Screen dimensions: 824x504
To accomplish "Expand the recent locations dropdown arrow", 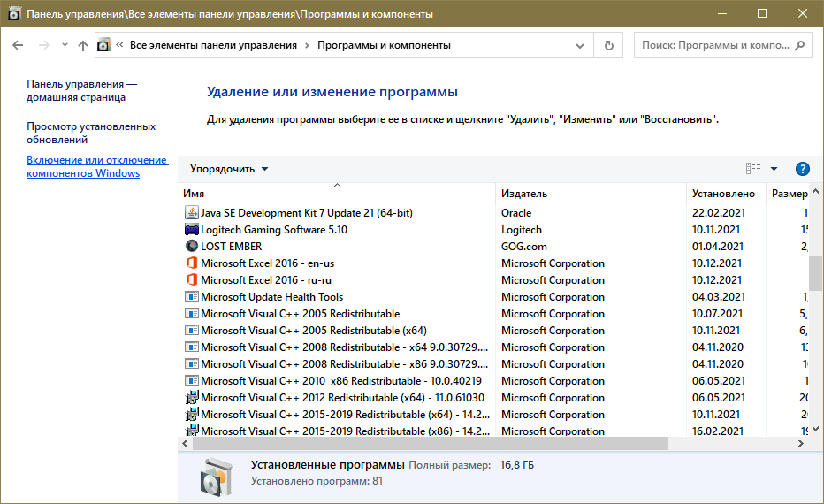I will (64, 45).
